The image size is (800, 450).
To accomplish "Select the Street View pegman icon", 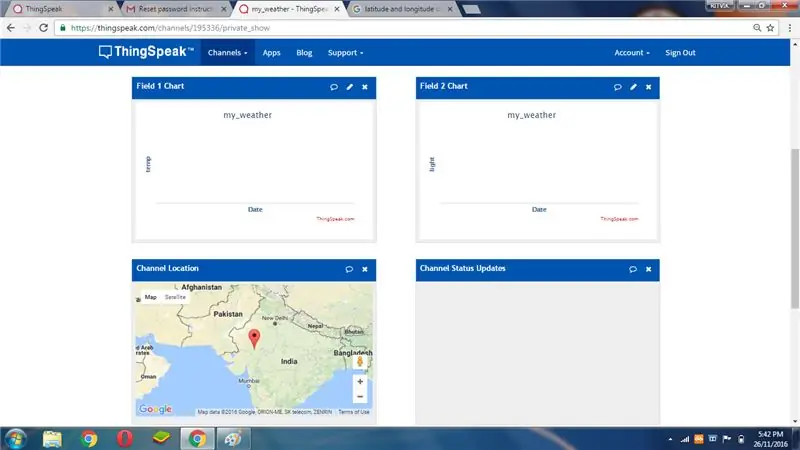I will tap(360, 362).
